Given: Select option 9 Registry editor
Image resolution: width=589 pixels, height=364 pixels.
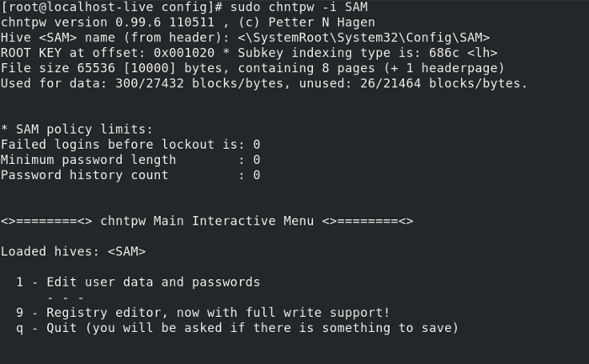Looking at the screenshot, I should [x=202, y=312].
